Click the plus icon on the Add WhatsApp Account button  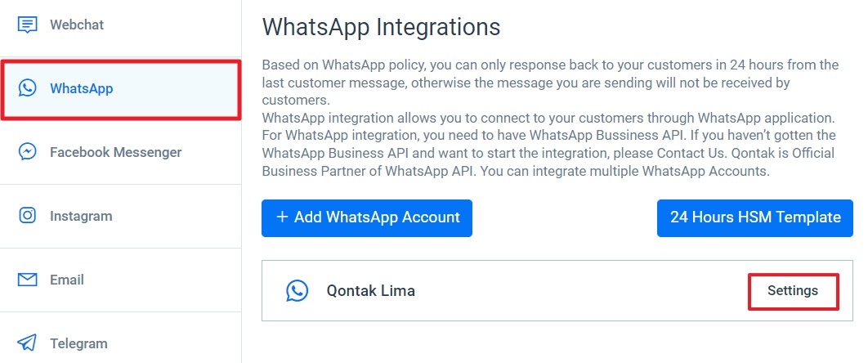coord(283,217)
